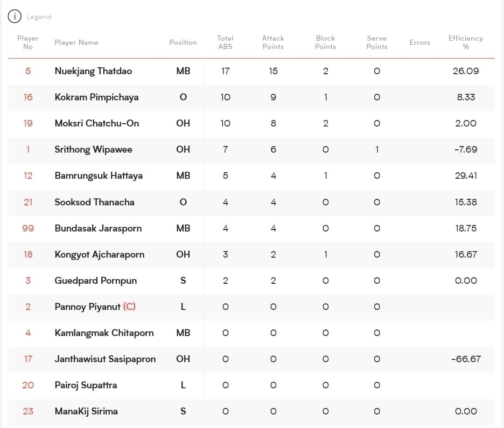Sort by Errors column header
The height and width of the screenshot is (428, 504).
tap(420, 42)
